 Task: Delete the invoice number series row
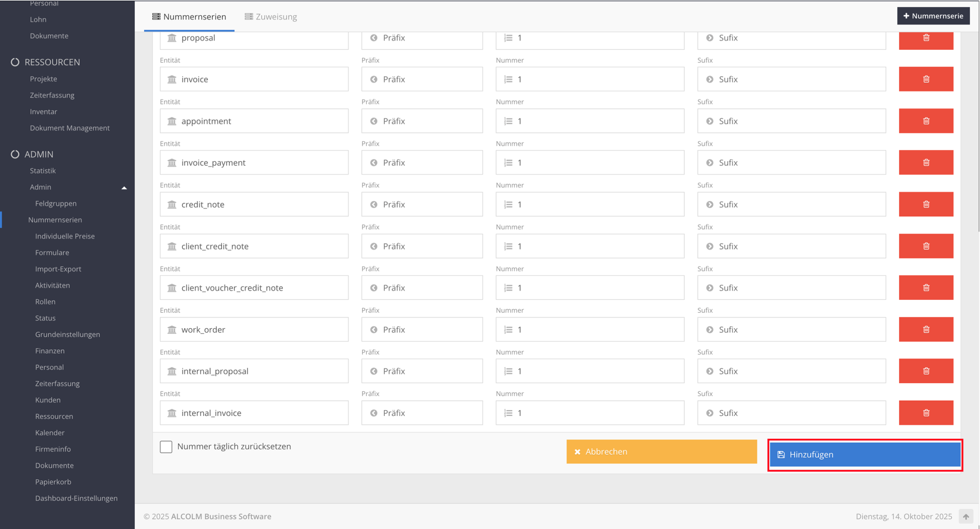[x=926, y=79]
